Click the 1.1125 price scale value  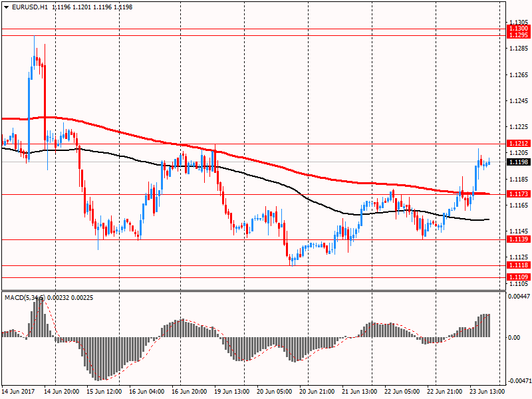[519, 257]
